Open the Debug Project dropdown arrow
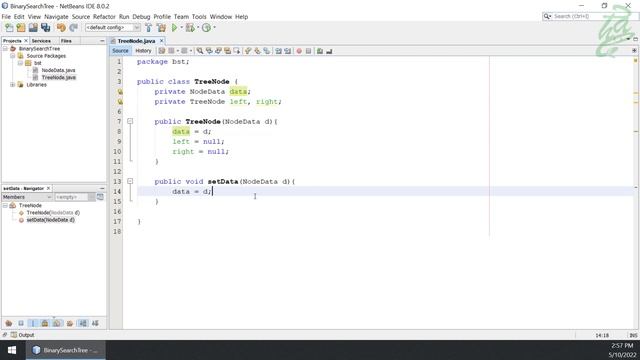 point(198,28)
